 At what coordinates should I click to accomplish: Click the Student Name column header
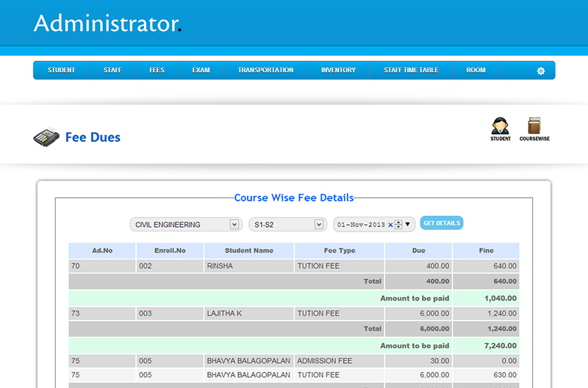click(248, 251)
